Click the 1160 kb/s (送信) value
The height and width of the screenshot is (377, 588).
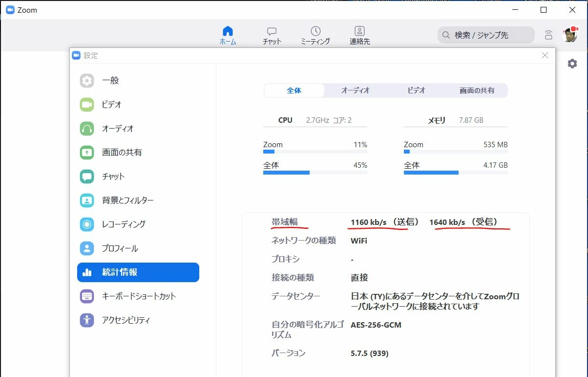(385, 222)
